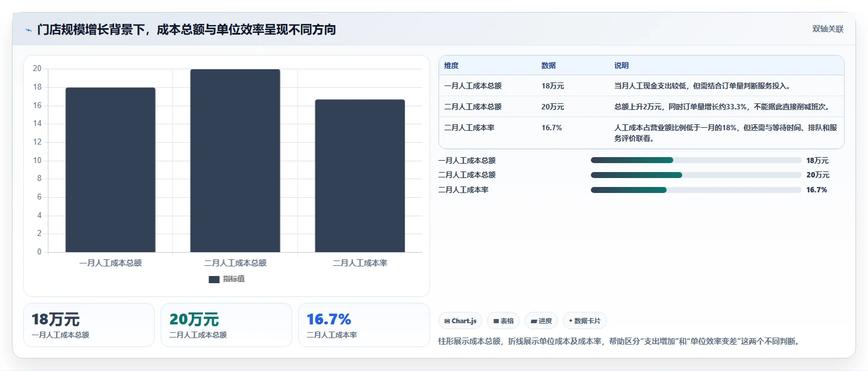Click the 18万元 progress bar
868x371 pixels.
tap(696, 160)
